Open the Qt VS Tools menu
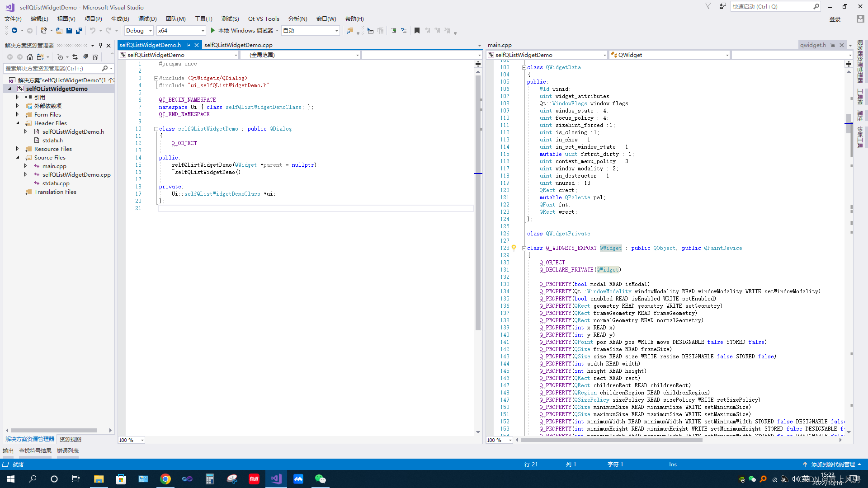868x488 pixels. coord(264,19)
